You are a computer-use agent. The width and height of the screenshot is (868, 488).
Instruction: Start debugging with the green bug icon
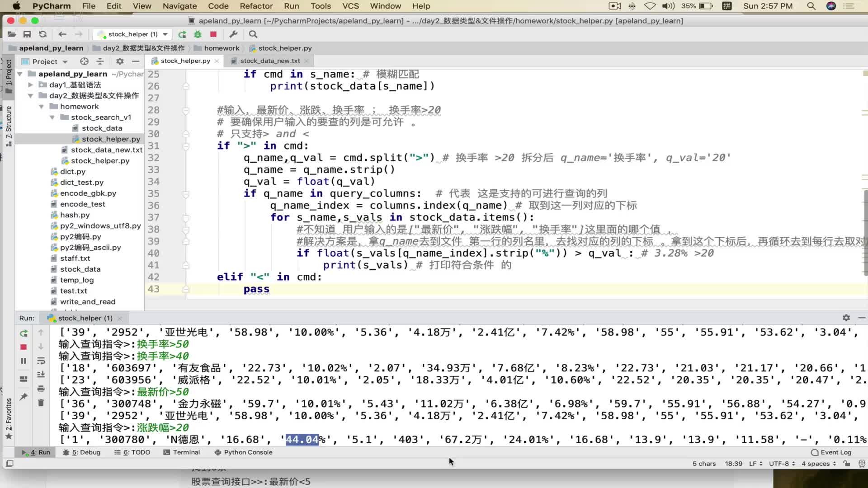(x=198, y=34)
